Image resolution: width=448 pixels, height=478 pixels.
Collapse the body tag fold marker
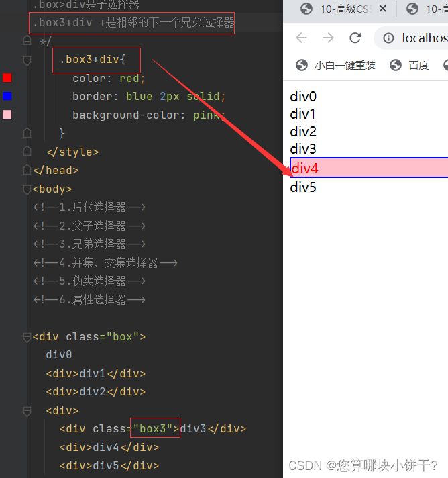coord(27,189)
